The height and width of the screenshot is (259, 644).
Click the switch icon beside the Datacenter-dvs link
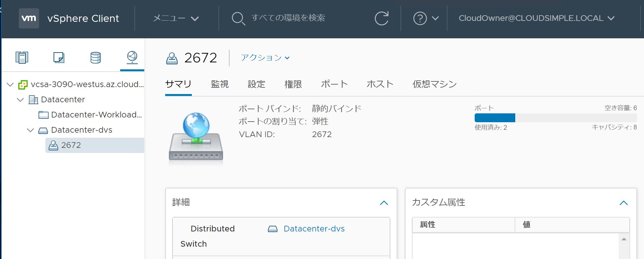coord(273,229)
